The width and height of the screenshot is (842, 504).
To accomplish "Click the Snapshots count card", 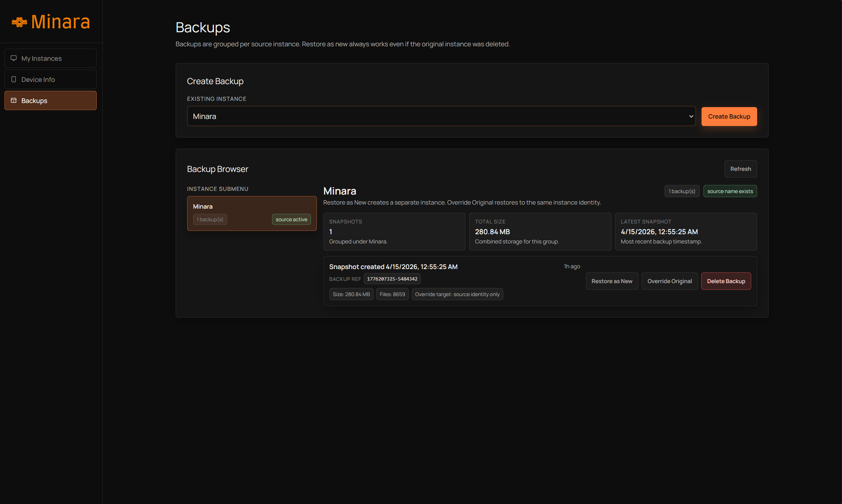I will pos(394,232).
